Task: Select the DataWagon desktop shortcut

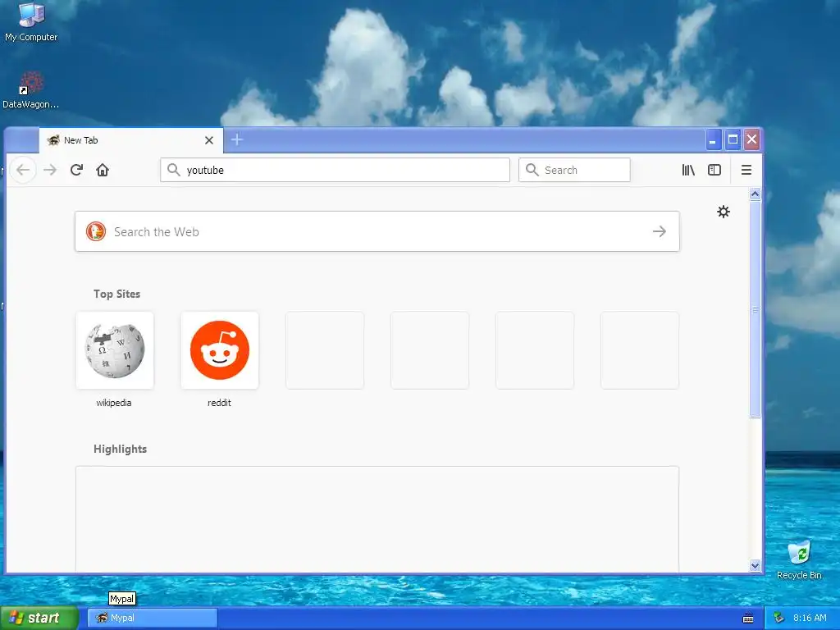Action: [x=30, y=90]
